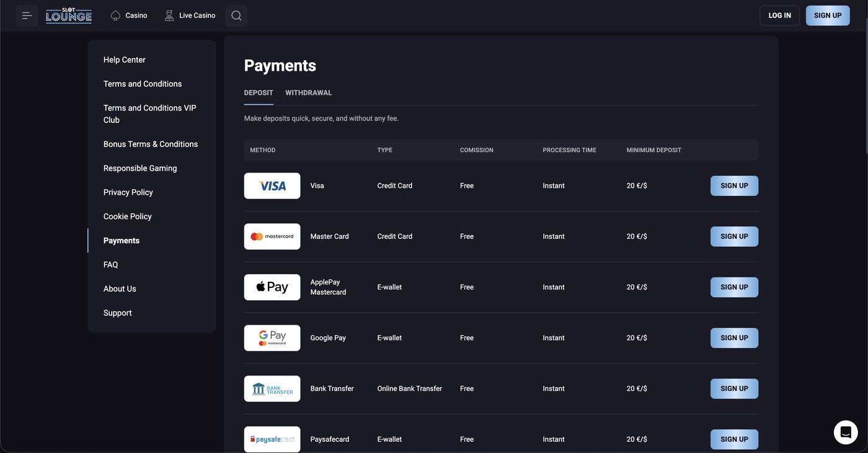Open the hamburger menu icon
The height and width of the screenshot is (453, 868).
[x=27, y=16]
